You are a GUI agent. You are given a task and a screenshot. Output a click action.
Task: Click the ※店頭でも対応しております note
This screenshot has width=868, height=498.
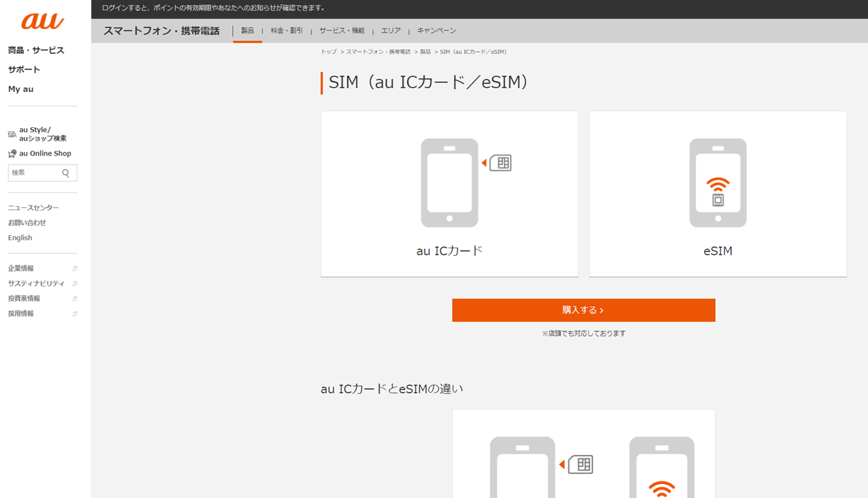point(584,333)
